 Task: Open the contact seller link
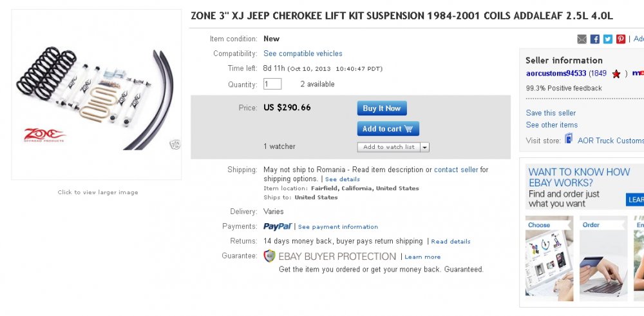coord(456,170)
